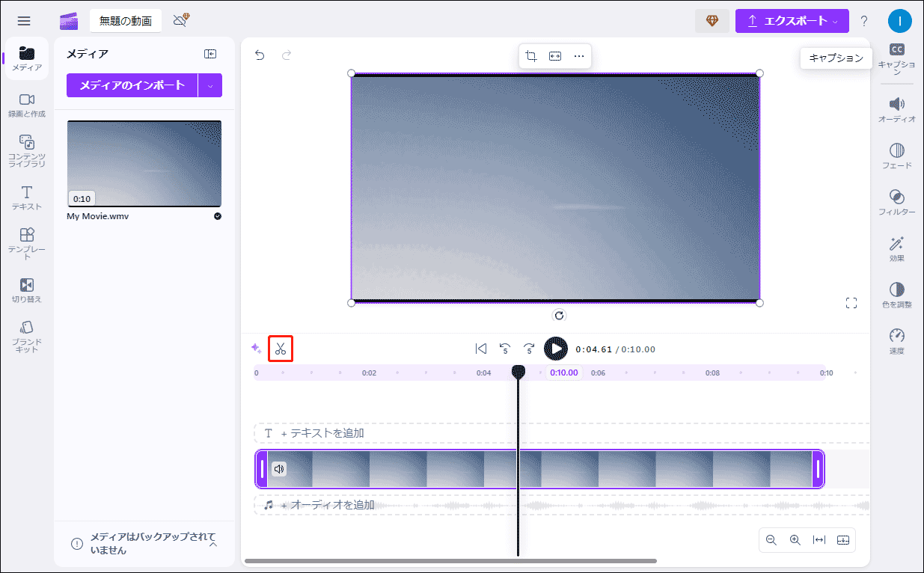924x573 pixels.
Task: Open the 録画と作成 sidebar tab
Action: (x=27, y=105)
